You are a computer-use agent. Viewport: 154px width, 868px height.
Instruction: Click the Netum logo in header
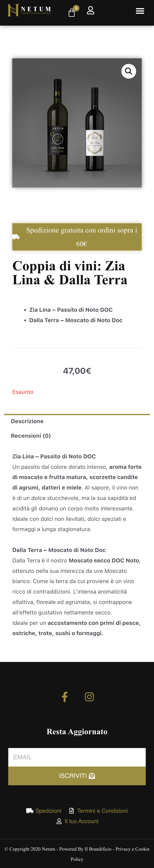click(29, 10)
